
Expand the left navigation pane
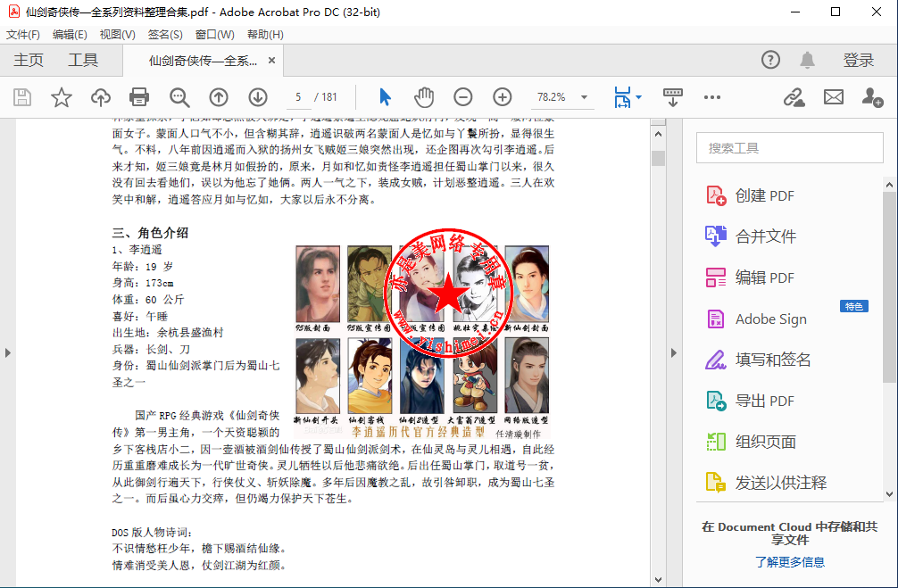coord(7,352)
